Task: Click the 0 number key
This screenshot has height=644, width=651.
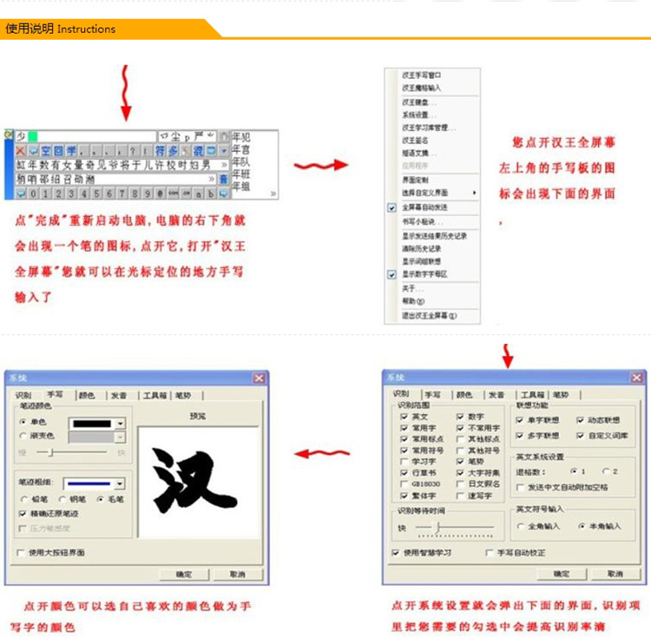Action: pyautogui.click(x=33, y=194)
